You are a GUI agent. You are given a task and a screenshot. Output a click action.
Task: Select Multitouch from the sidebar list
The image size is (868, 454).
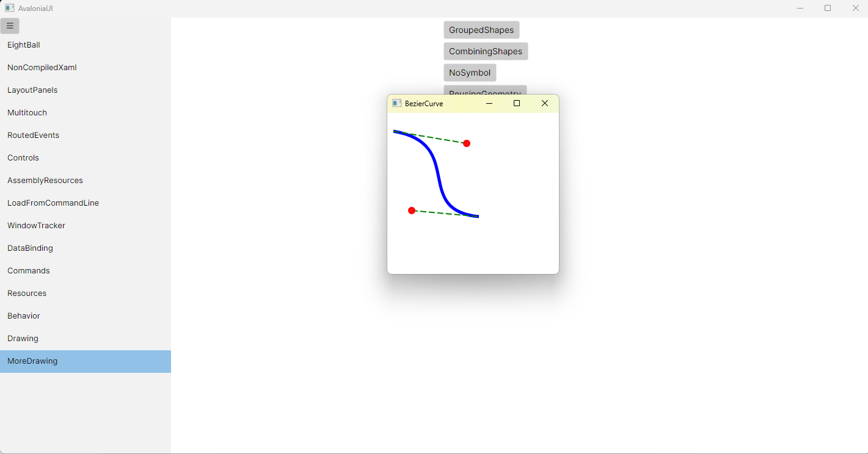[86, 113]
